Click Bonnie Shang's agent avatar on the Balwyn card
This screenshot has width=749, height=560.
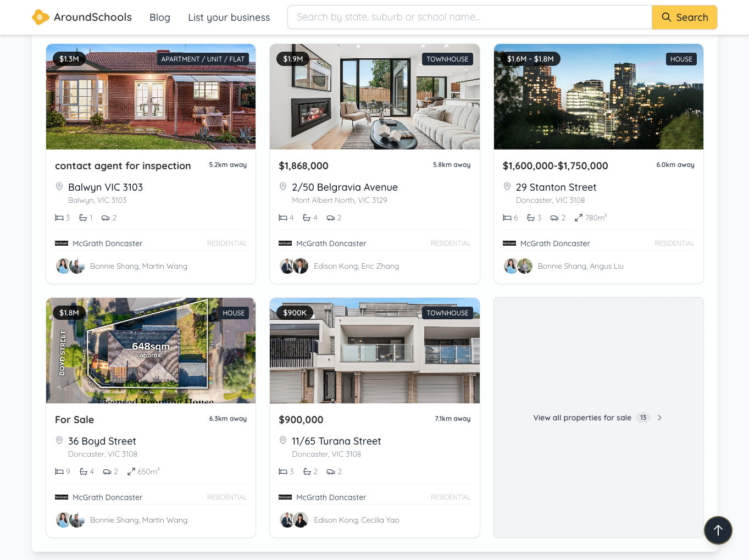[x=63, y=265]
